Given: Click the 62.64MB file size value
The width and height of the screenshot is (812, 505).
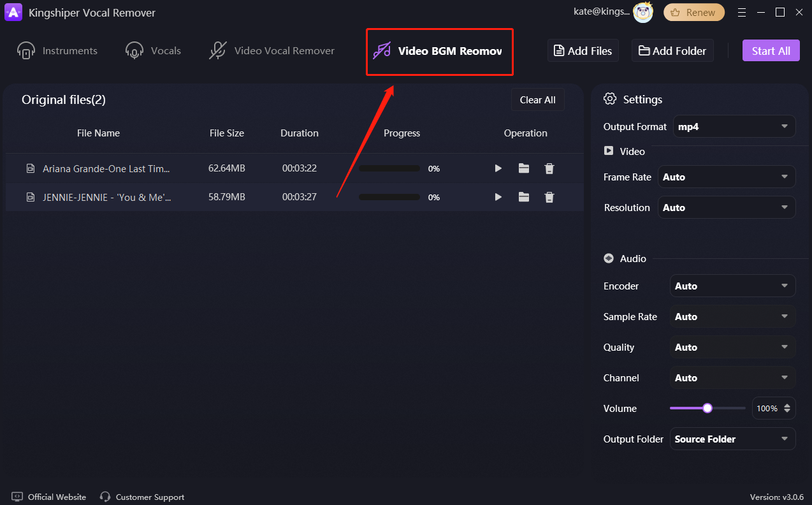Looking at the screenshot, I should click(227, 168).
